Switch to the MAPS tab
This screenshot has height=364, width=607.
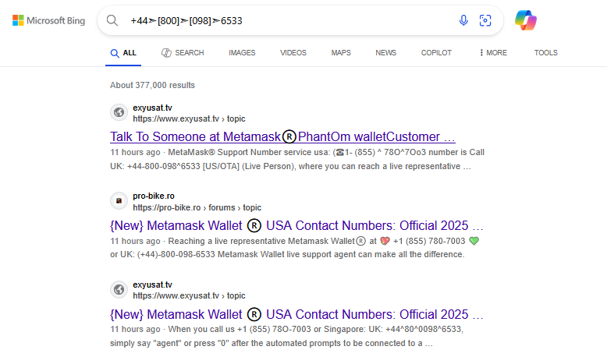(341, 53)
